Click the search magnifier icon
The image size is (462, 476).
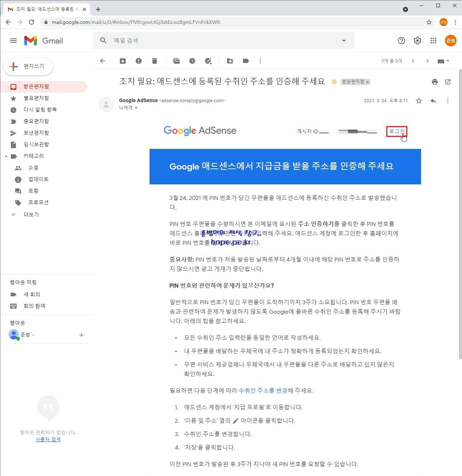(x=104, y=41)
